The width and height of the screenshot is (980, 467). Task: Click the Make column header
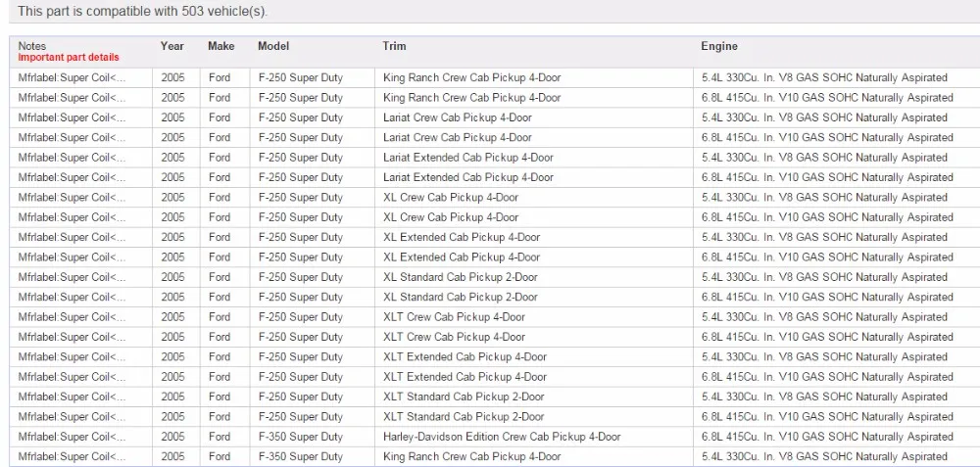click(x=221, y=46)
